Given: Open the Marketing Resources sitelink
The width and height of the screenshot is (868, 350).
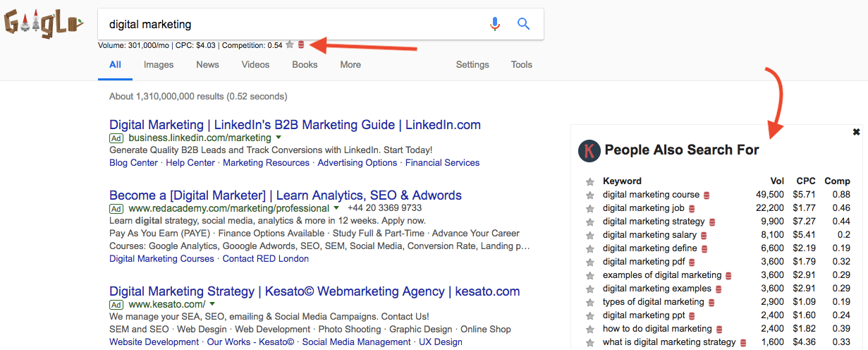Looking at the screenshot, I should [x=266, y=163].
